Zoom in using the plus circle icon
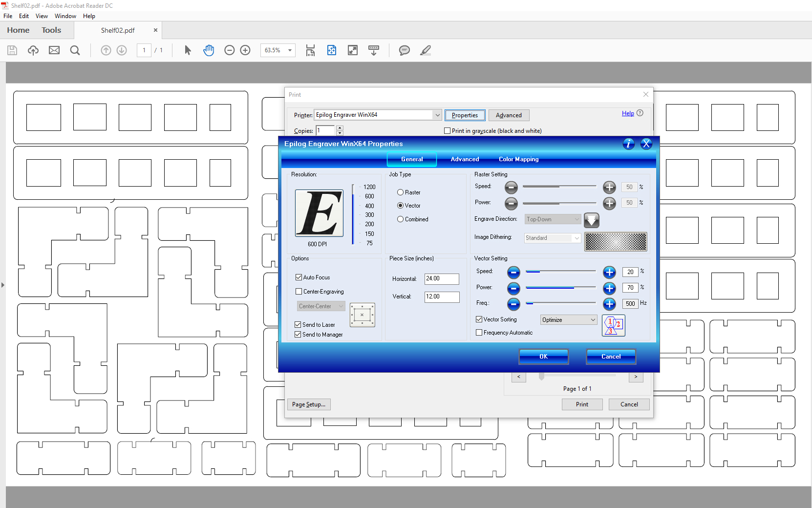Viewport: 812px width, 508px height. 245,50
